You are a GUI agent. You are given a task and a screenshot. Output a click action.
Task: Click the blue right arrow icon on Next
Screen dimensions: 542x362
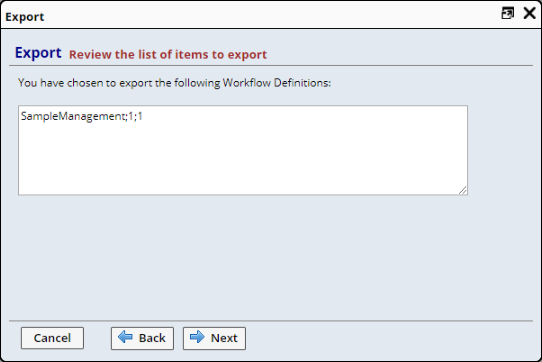click(197, 337)
